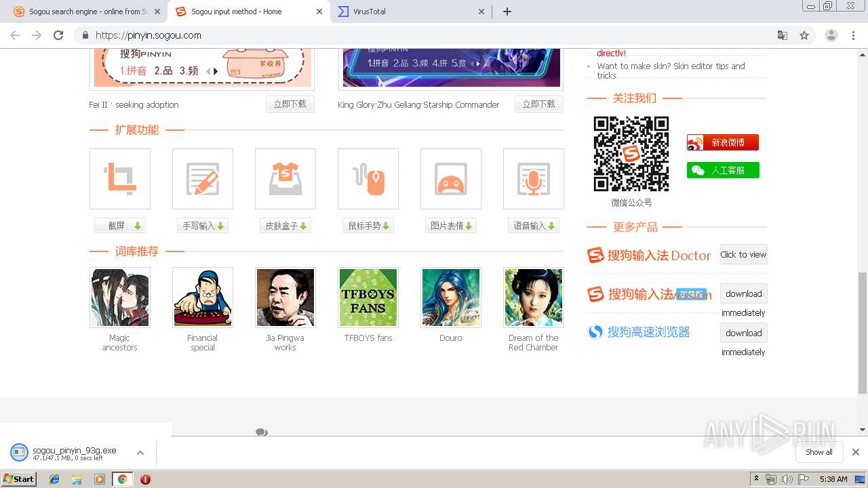The height and width of the screenshot is (488, 868).
Task: Select the skin box (皮肤盒子) icon
Action: point(285,179)
